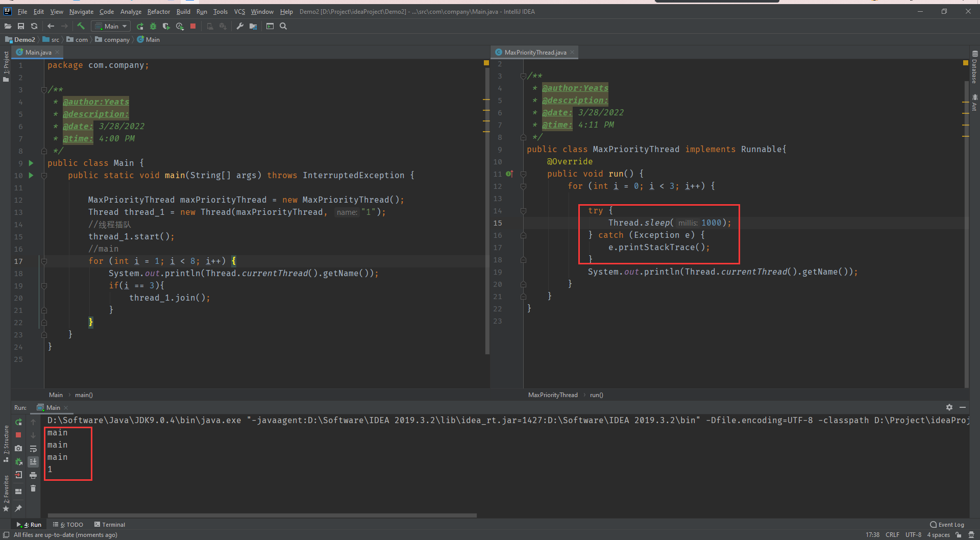Click Dump Threads camera icon
Image resolution: width=980 pixels, height=540 pixels.
tap(18, 448)
